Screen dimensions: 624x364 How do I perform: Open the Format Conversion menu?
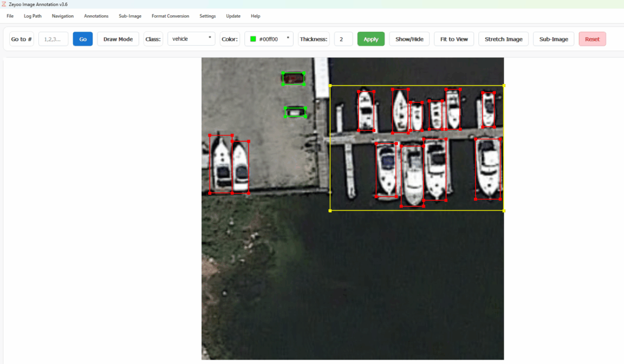pos(171,16)
